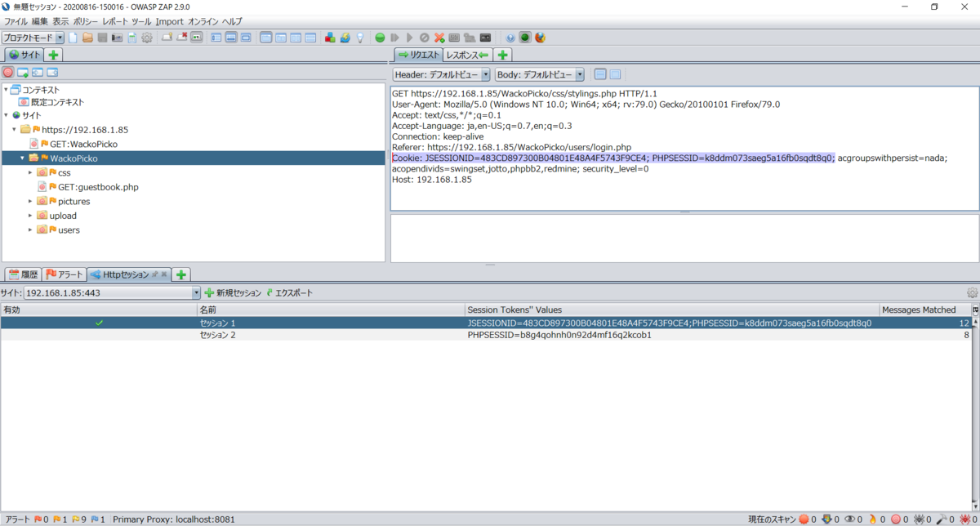The width and height of the screenshot is (980, 526).
Task: Click inside the request header text area
Action: 684,147
